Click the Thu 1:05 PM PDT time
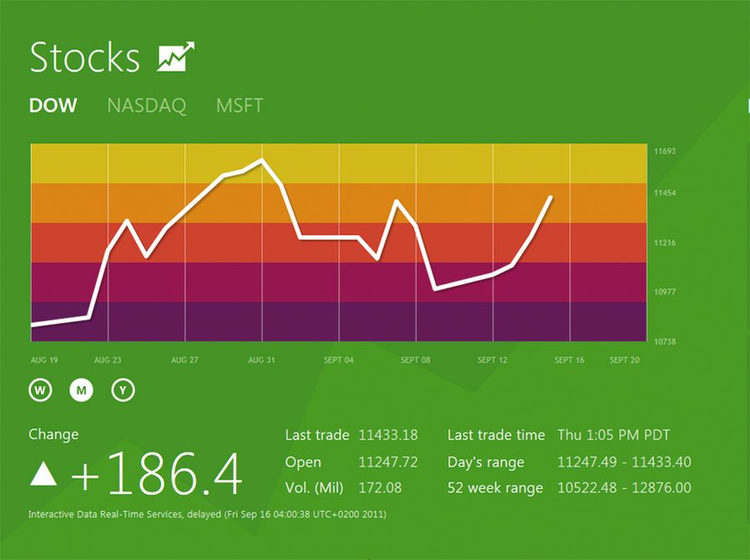Screen dimensions: 750x560 click(613, 435)
